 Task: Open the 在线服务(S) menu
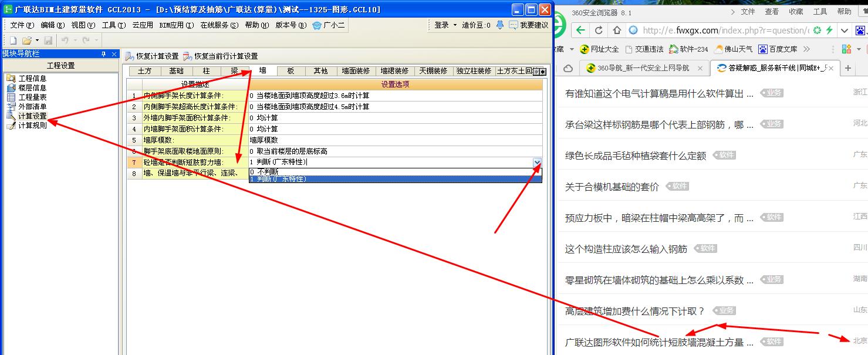tap(219, 25)
